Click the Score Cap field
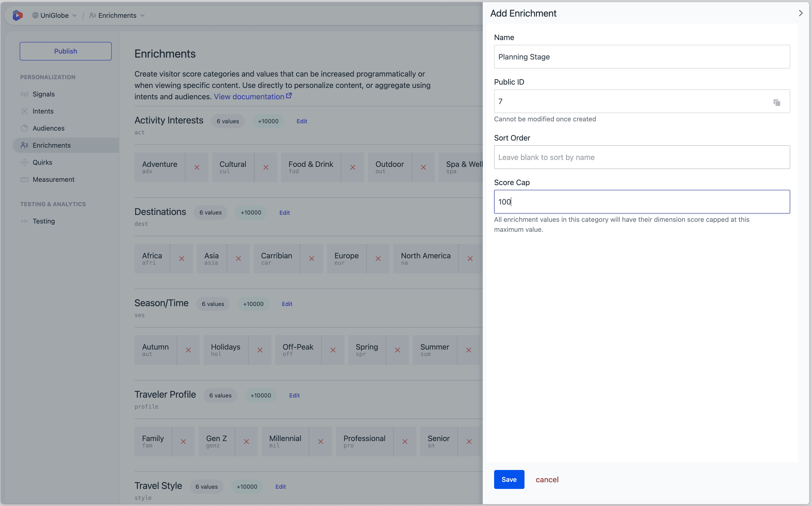Screen dimensions: 812x506 point(642,202)
